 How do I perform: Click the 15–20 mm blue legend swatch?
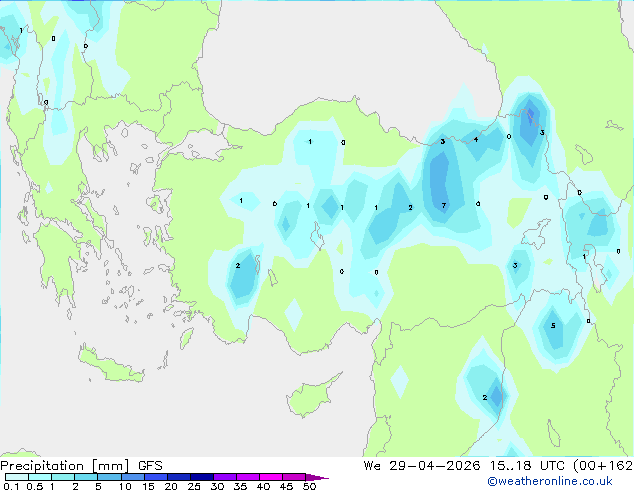click(x=155, y=477)
